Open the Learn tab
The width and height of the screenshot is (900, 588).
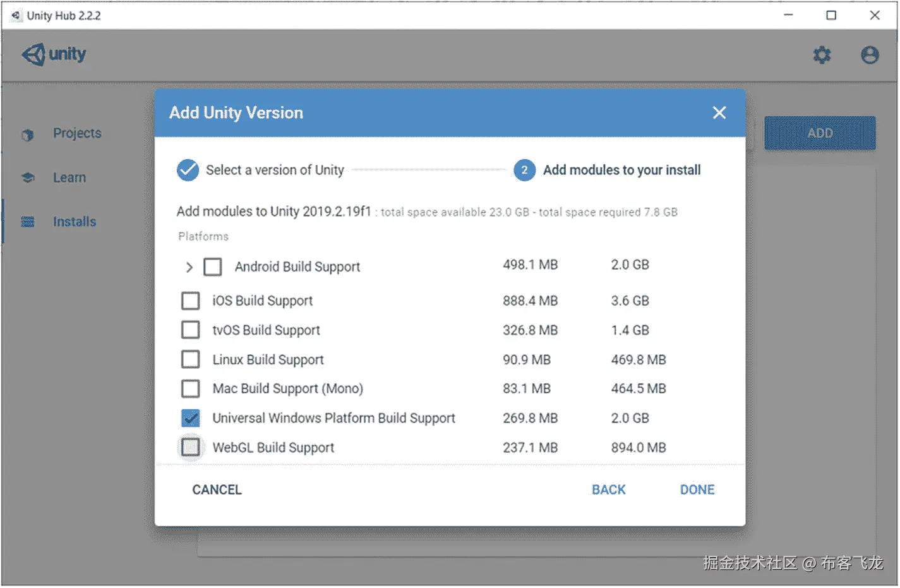tap(69, 177)
